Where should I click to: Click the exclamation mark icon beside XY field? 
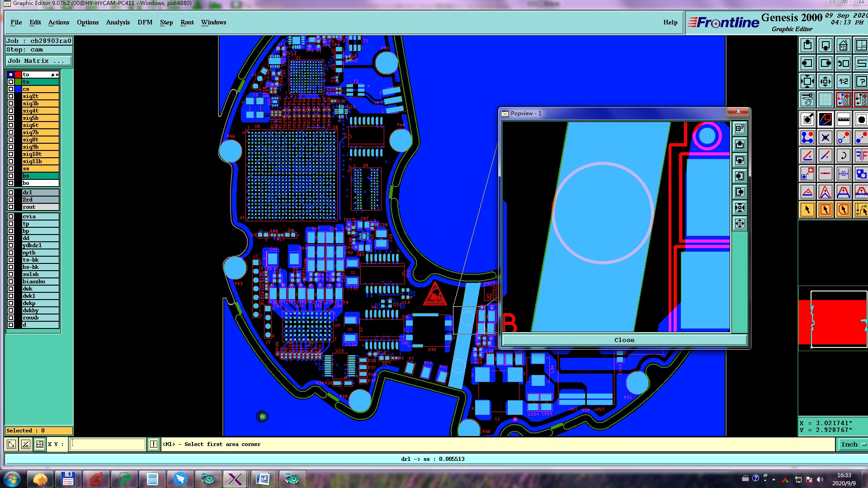tap(154, 444)
